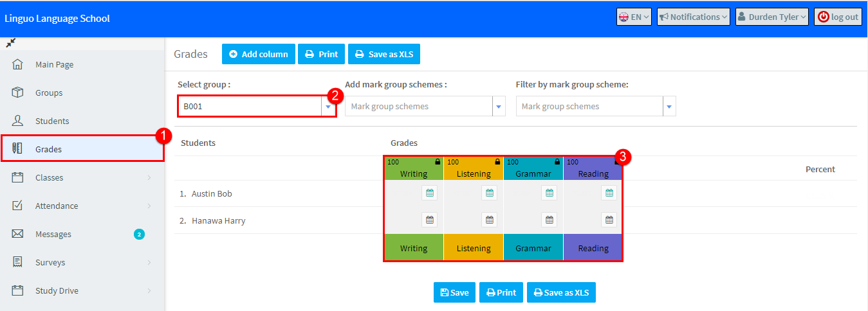The width and height of the screenshot is (868, 311).
Task: Open the Select group dropdown showing B001
Action: coord(257,107)
